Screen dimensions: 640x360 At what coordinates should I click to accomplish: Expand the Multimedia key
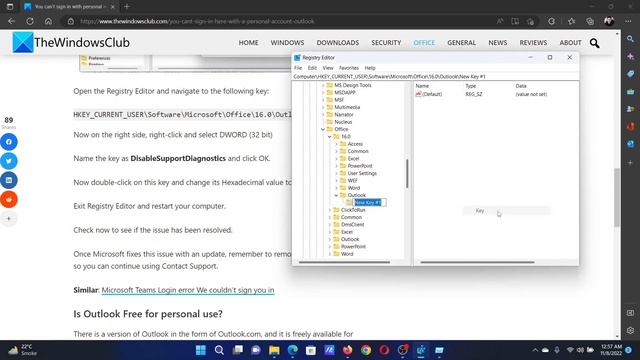(323, 107)
